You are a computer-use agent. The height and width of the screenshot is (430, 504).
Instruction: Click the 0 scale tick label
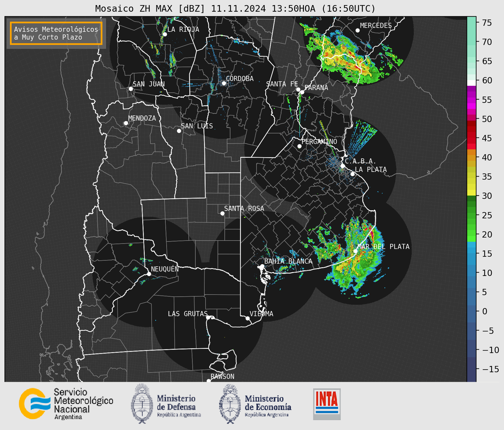[485, 311]
